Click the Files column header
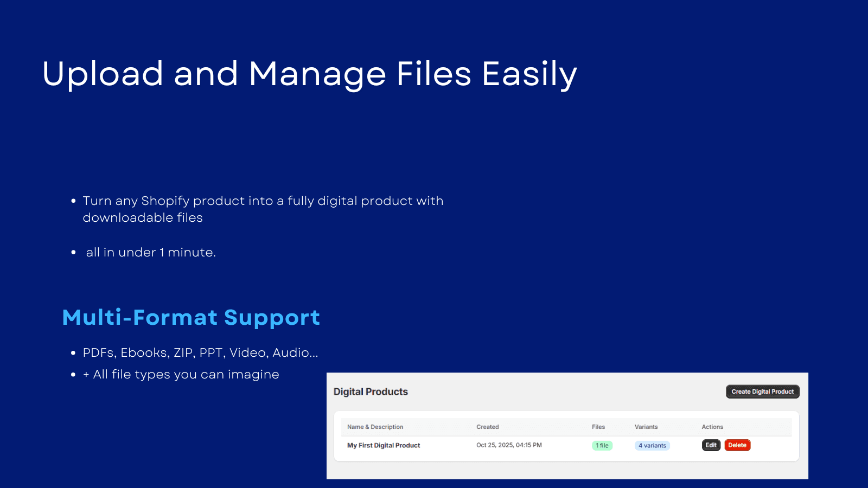Image resolution: width=868 pixels, height=488 pixels. pos(598,427)
